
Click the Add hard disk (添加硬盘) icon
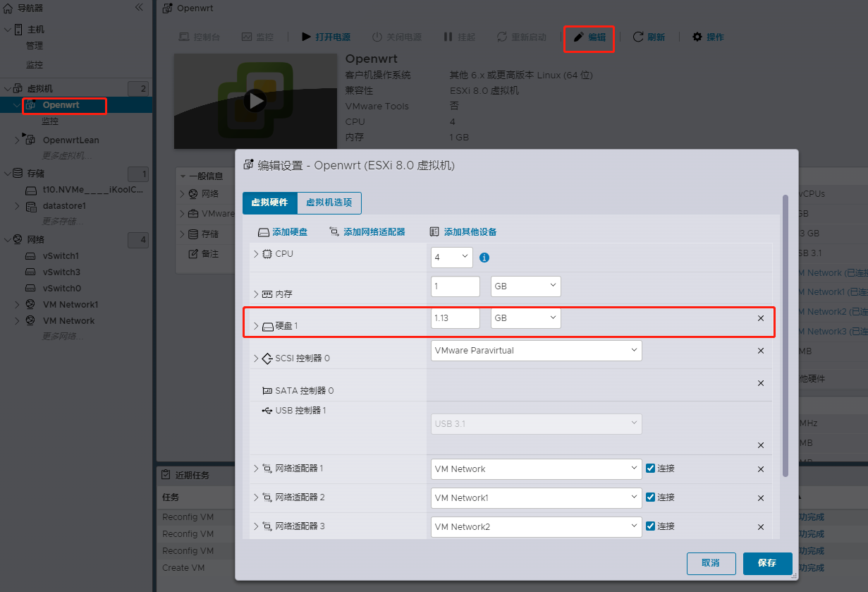[x=263, y=232]
